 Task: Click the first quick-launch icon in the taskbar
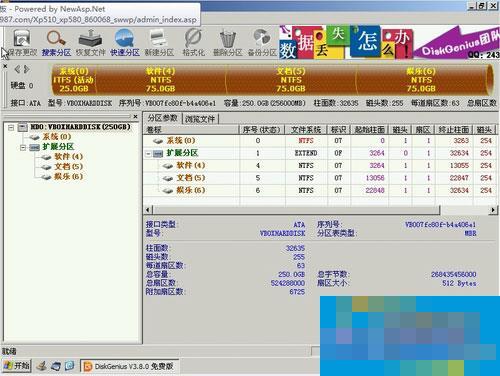click(x=42, y=366)
